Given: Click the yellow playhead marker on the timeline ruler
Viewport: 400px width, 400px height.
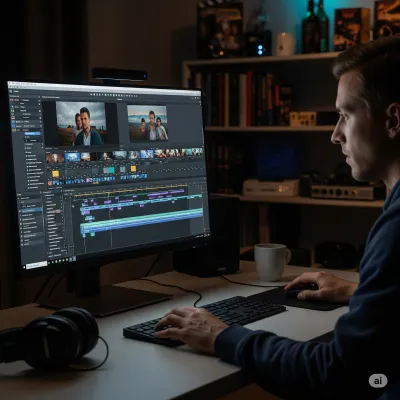Looking at the screenshot, I should tap(109, 193).
